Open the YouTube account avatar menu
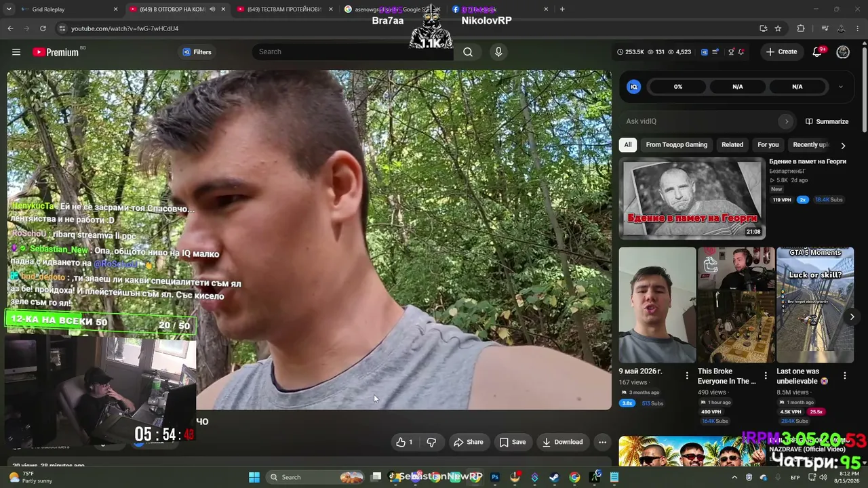This screenshot has width=868, height=488. pyautogui.click(x=843, y=52)
